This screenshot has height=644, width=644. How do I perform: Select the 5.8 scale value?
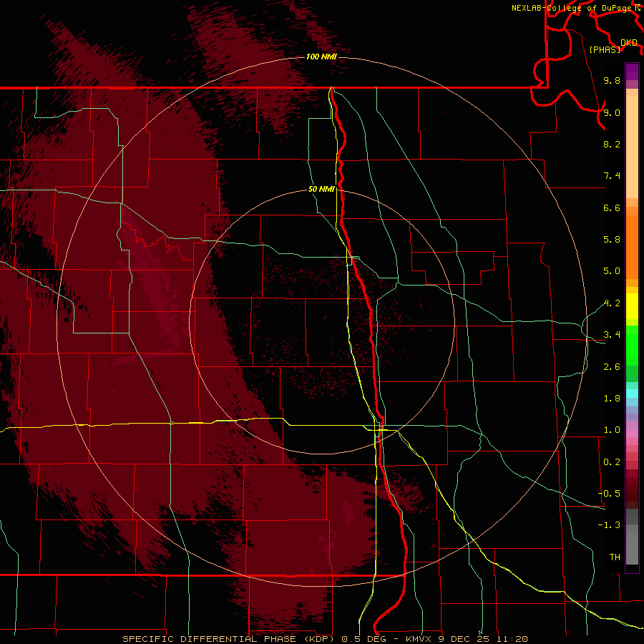tap(612, 240)
